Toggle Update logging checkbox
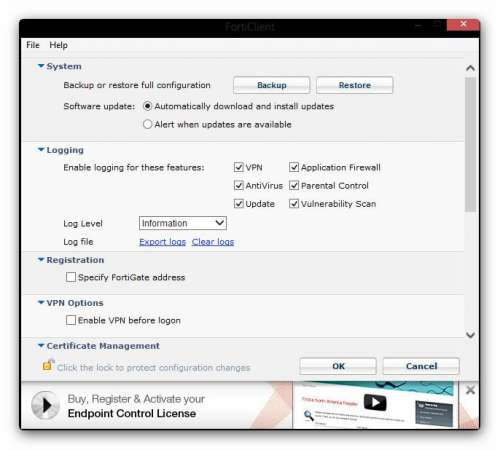The width and height of the screenshot is (500, 450). click(239, 204)
